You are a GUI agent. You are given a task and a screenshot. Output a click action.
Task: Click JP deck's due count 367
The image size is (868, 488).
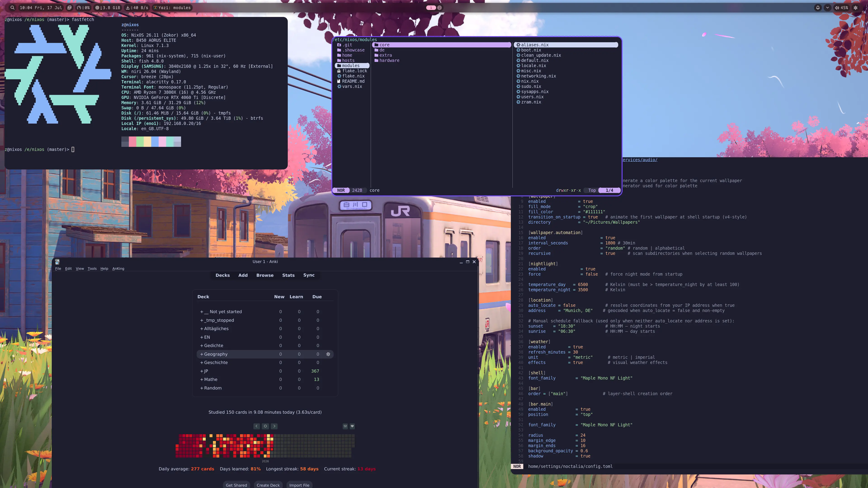coord(315,371)
